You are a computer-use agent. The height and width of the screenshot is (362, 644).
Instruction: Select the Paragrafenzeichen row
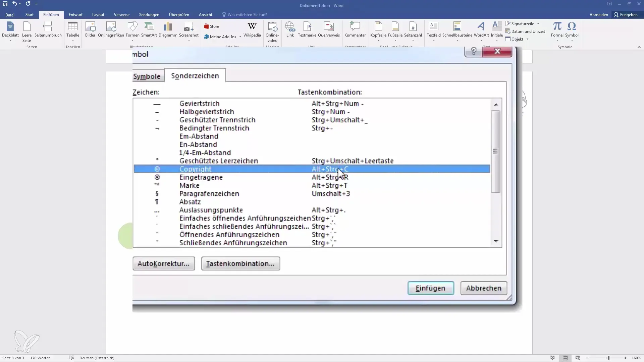(312, 194)
